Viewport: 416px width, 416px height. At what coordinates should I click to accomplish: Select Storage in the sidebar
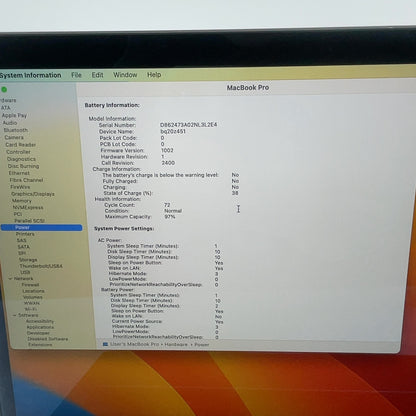28,260
